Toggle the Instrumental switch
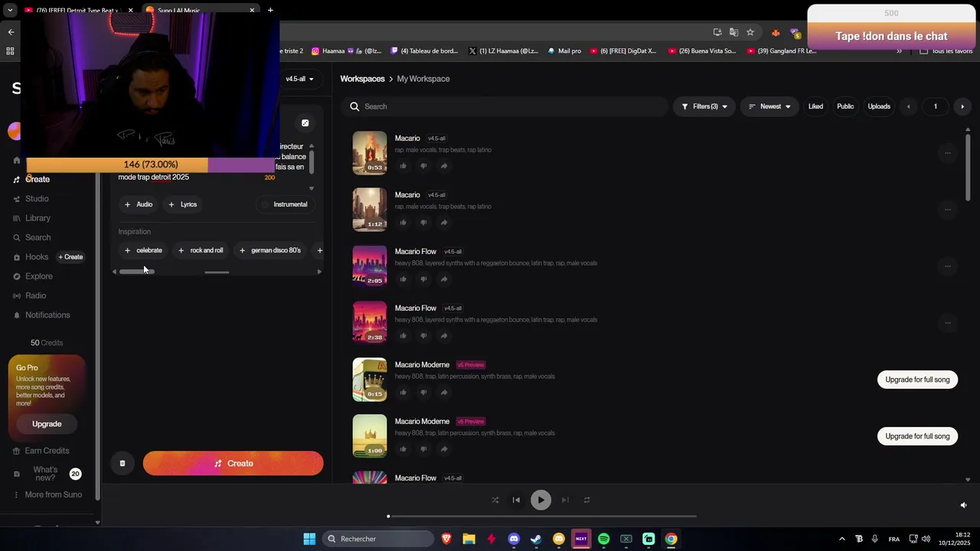 284,204
